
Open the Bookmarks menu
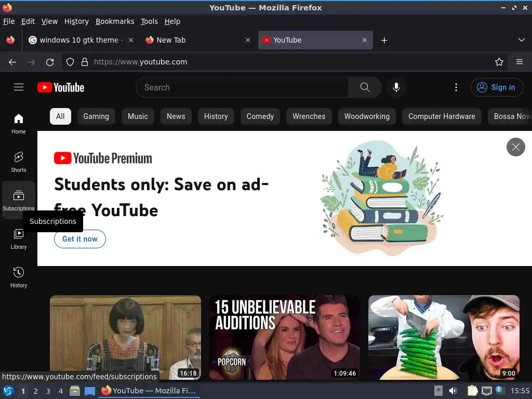click(x=115, y=21)
